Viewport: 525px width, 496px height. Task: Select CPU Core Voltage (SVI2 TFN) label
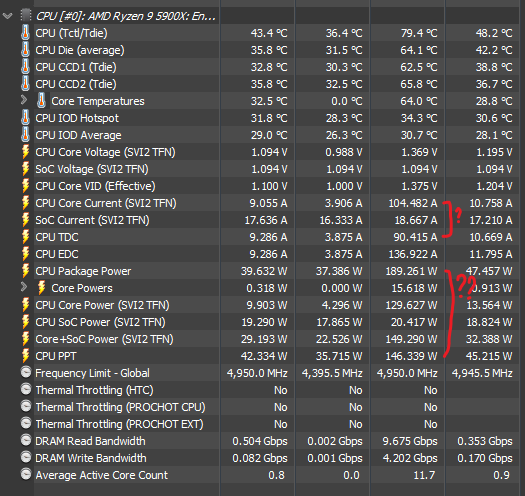(105, 152)
